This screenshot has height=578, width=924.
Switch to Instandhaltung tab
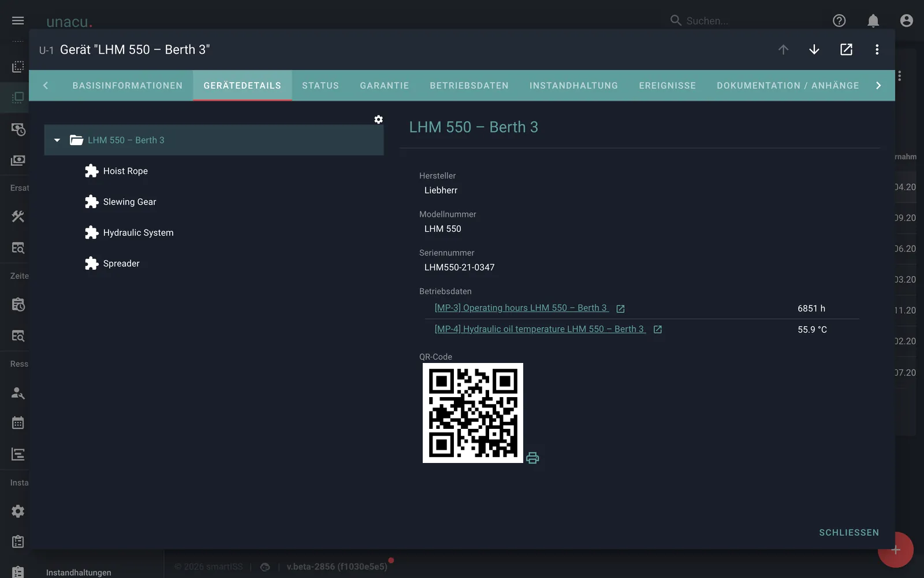point(573,86)
